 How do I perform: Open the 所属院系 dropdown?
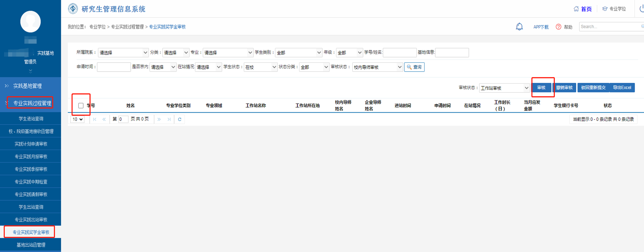123,53
